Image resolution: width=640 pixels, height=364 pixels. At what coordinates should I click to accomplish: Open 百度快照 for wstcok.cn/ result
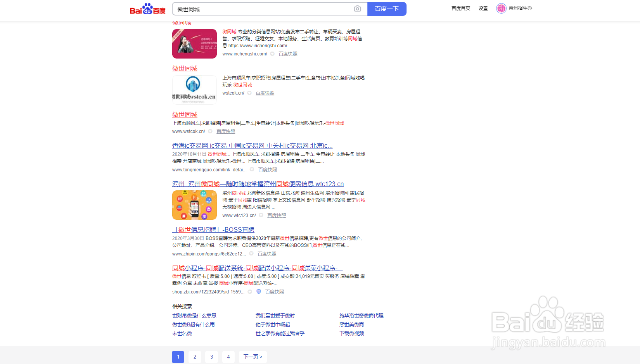(x=265, y=93)
